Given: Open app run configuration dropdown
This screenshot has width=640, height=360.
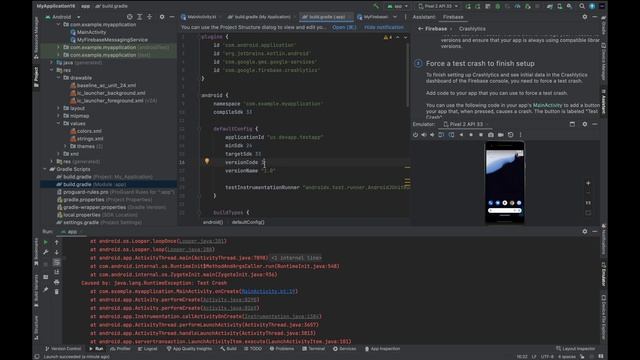Looking at the screenshot, I should [398, 6].
